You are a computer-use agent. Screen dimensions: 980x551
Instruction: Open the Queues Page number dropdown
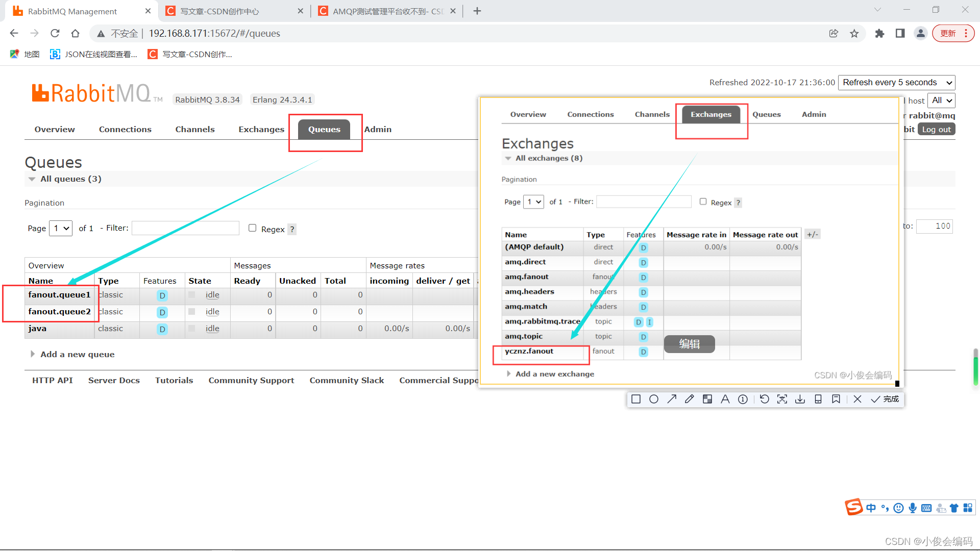click(x=61, y=228)
